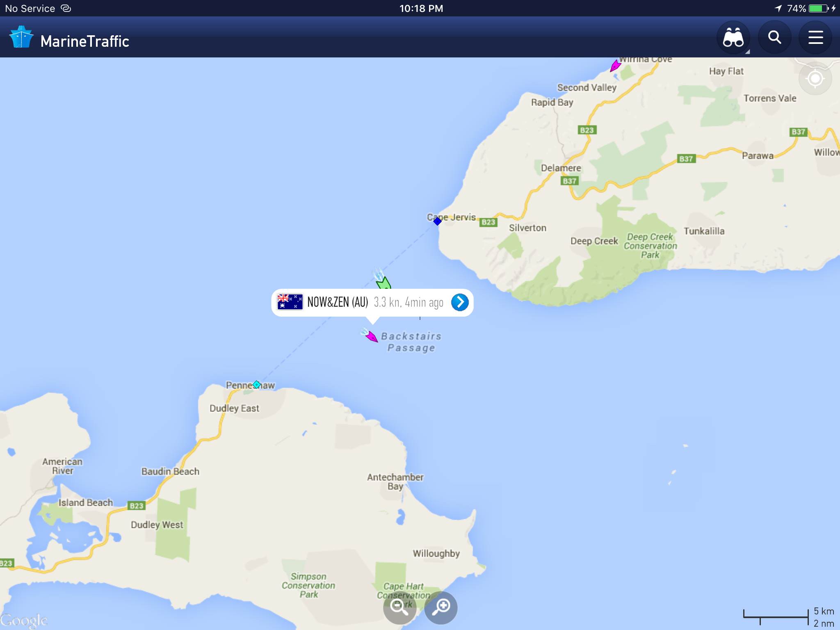
Task: Tap the Backstairs Passage map label
Action: (411, 342)
